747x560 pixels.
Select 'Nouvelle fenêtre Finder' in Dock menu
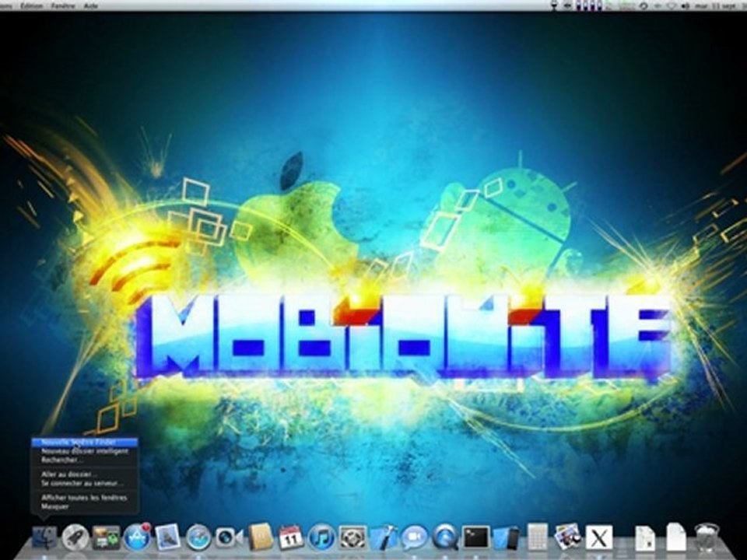tap(84, 443)
